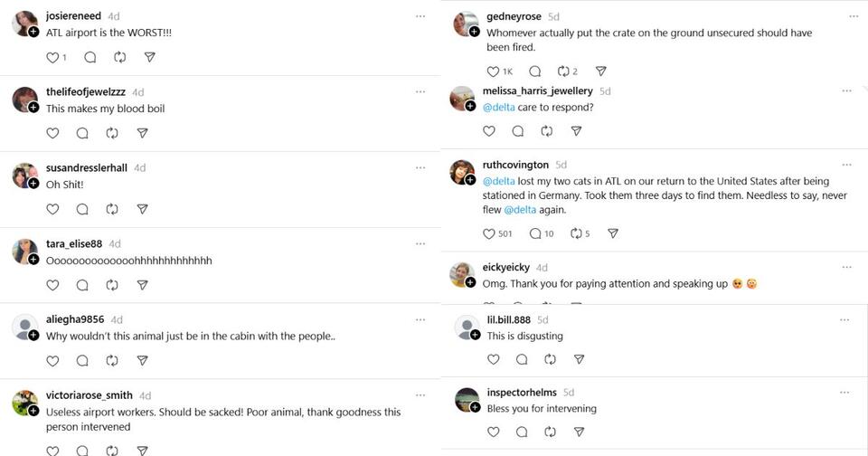Share inspectorhelms's comment via send icon

click(x=580, y=432)
